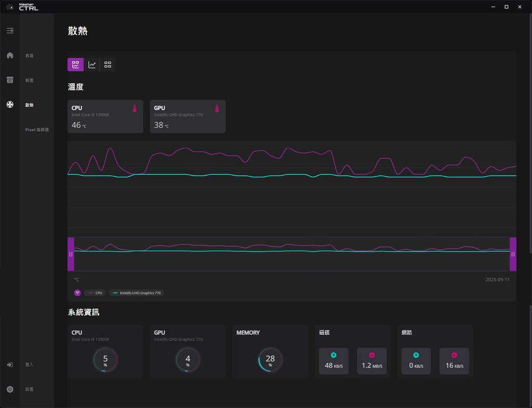
Task: Select the cooling fan icon in sidebar
Action: point(10,104)
